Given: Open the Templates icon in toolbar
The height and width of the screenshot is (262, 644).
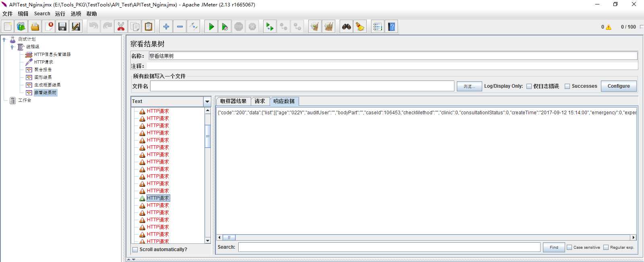Looking at the screenshot, I should point(21,27).
